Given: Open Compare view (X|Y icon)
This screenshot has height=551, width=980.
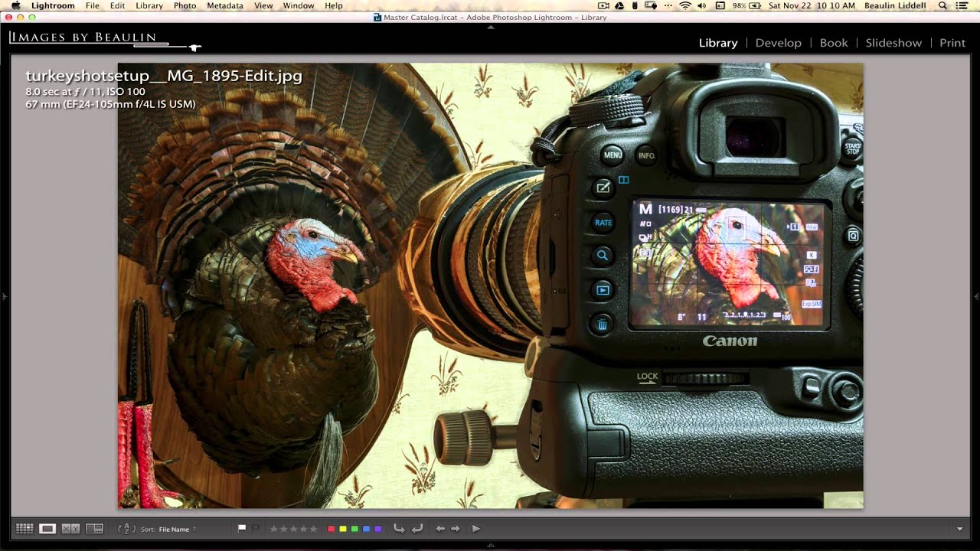Looking at the screenshot, I should click(x=70, y=528).
